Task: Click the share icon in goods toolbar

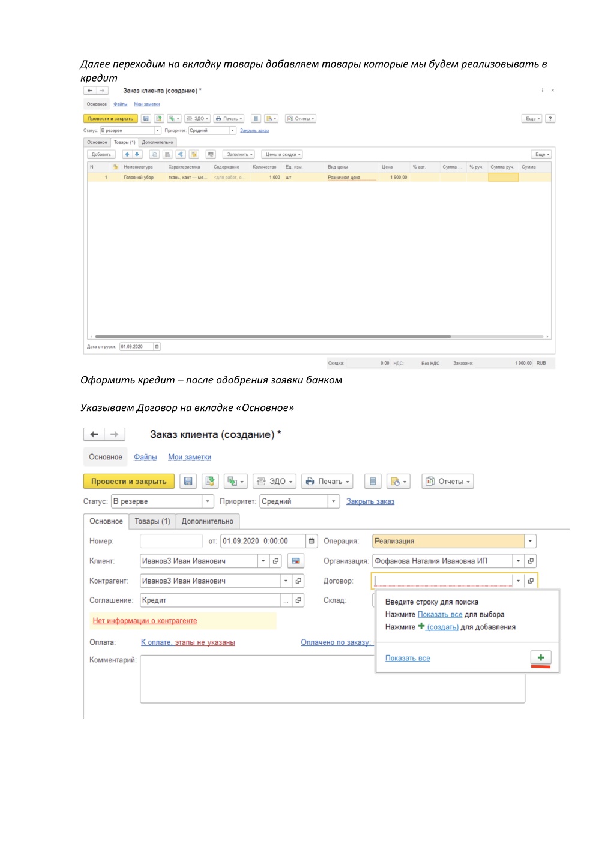Action: tap(180, 154)
